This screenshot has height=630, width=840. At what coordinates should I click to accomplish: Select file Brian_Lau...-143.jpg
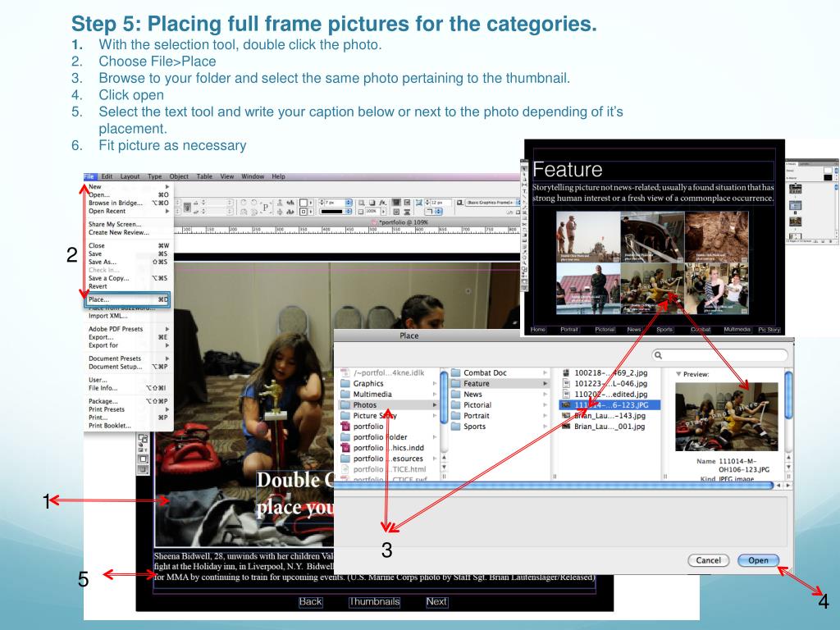pos(610,416)
